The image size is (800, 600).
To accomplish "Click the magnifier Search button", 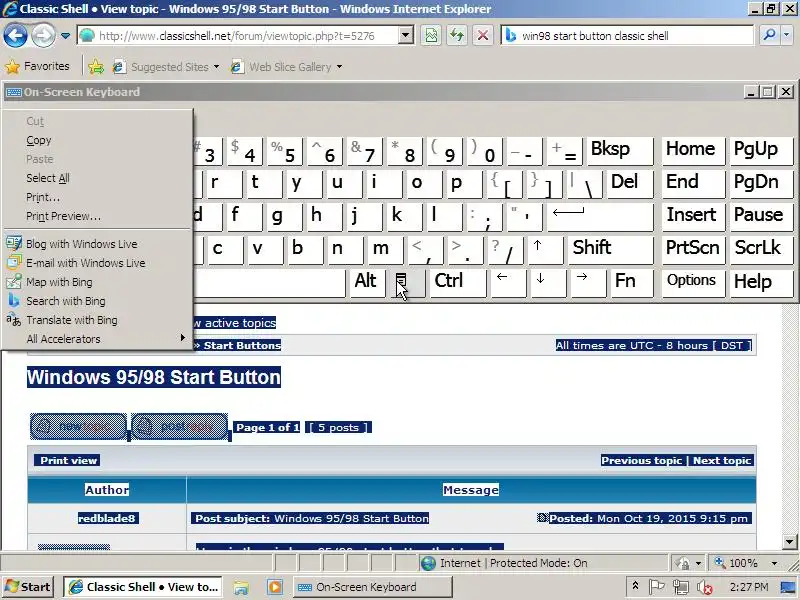I will pyautogui.click(x=769, y=36).
